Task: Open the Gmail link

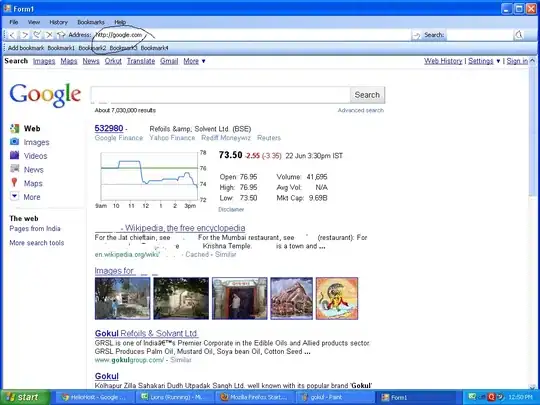Action: [169, 61]
